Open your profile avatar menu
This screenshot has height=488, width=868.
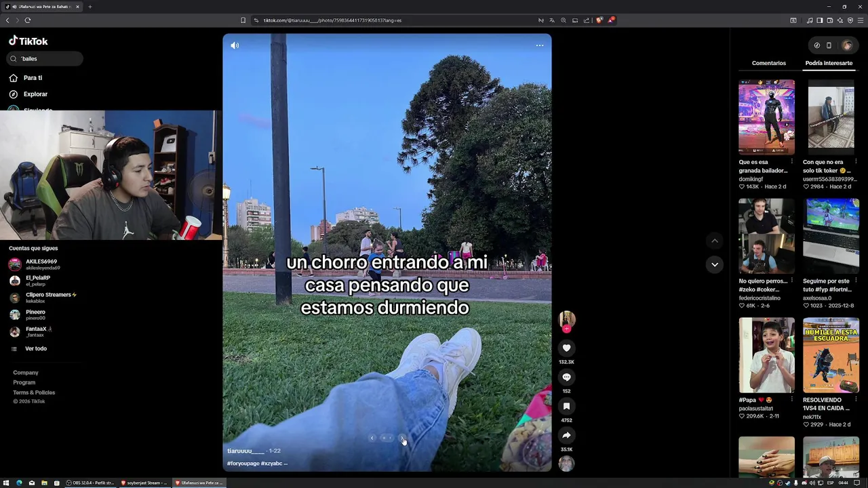point(847,45)
